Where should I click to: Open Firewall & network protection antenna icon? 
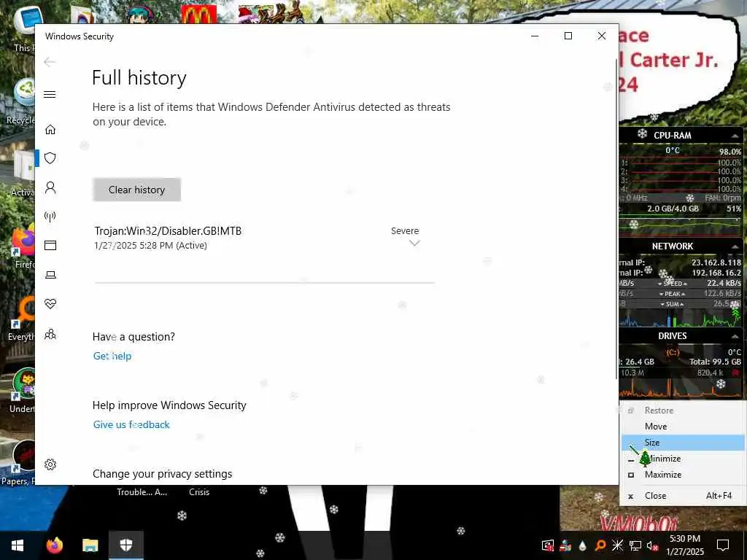50,217
